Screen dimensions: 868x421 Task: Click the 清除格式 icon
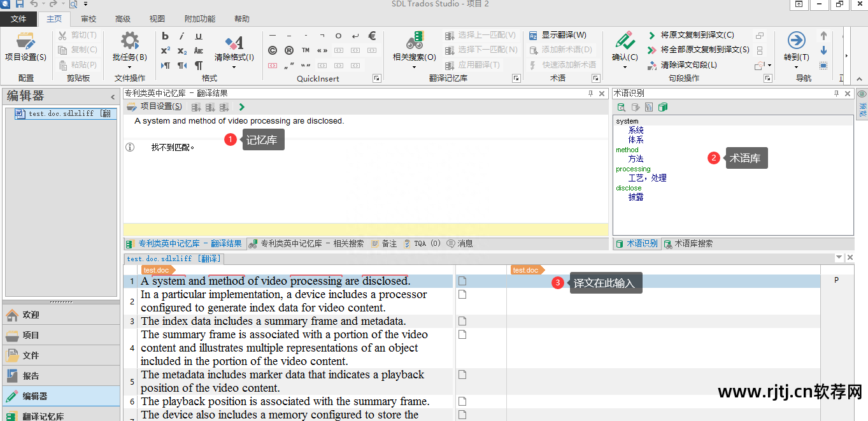tap(234, 43)
